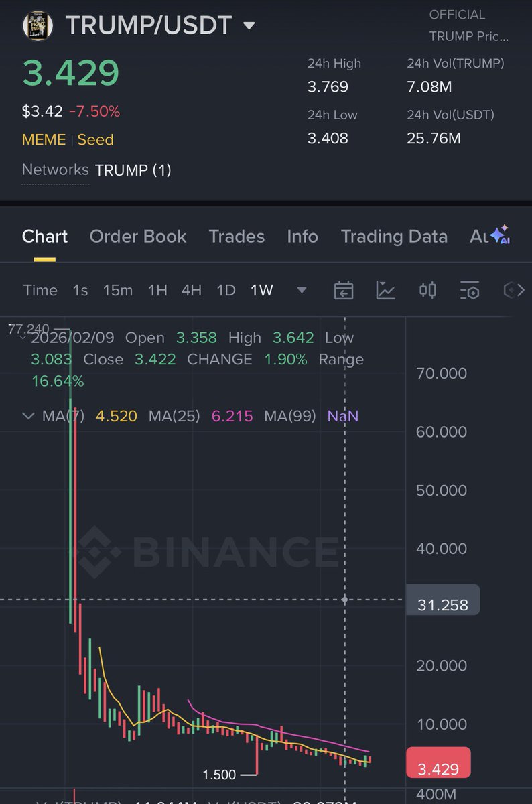This screenshot has height=804, width=532.
Task: Open the TRUMP token logo
Action: (39, 25)
